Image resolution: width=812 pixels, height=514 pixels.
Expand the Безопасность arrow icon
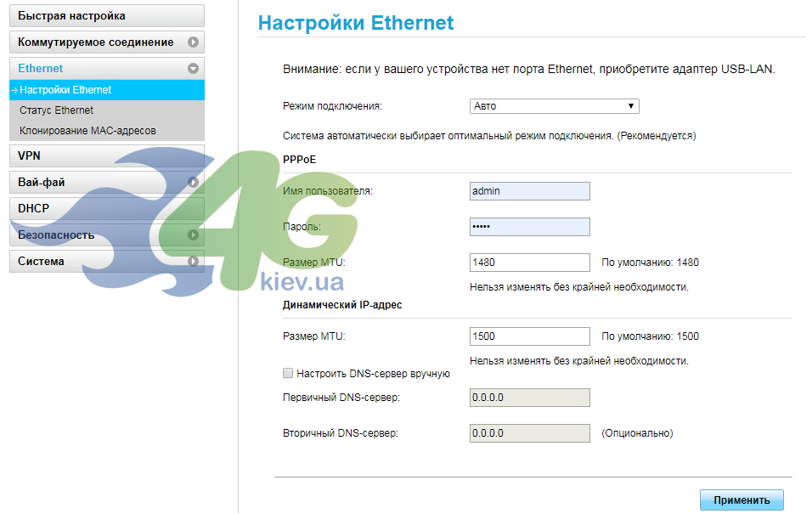tap(193, 234)
